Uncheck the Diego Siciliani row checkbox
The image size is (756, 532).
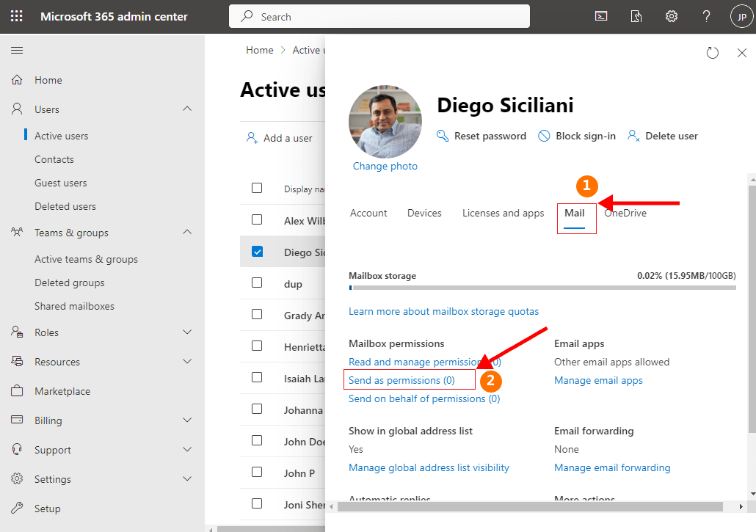[257, 252]
